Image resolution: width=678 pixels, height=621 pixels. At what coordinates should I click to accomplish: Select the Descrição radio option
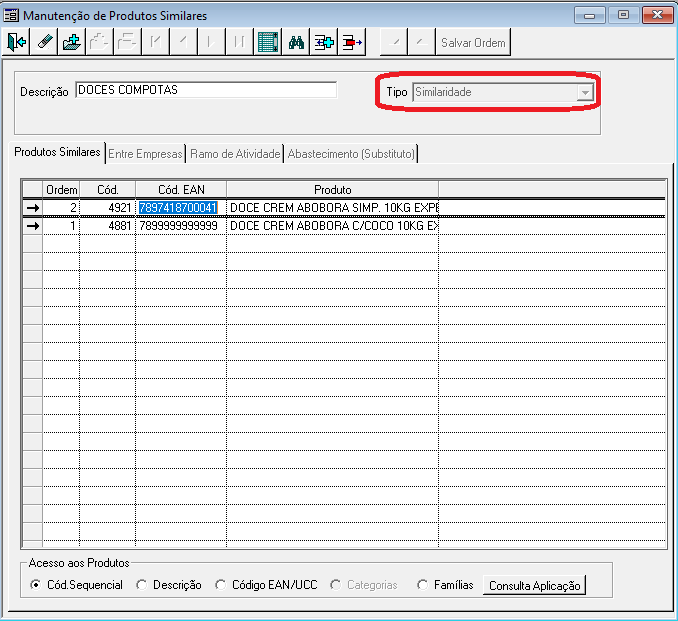coord(141,585)
